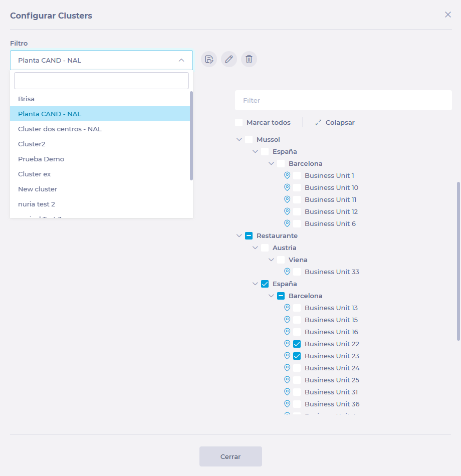Click location pin icon beside Business Unit 33
461x476 pixels.
(287, 272)
